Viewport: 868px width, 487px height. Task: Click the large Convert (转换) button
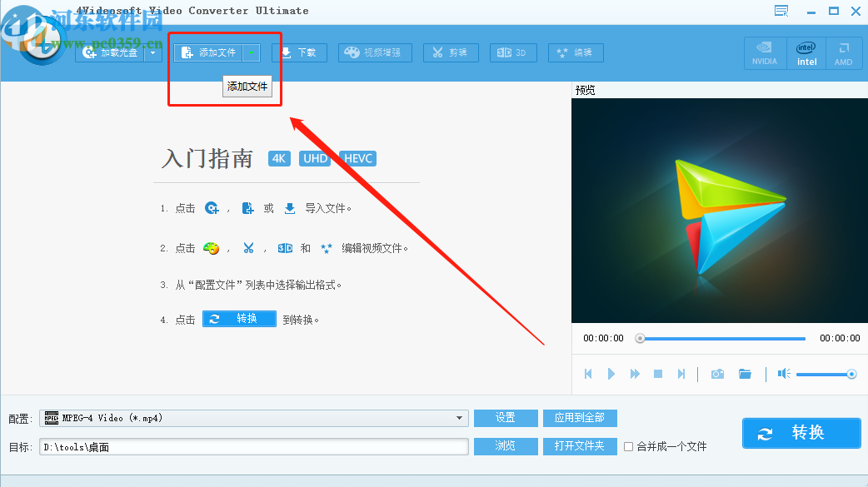point(801,433)
